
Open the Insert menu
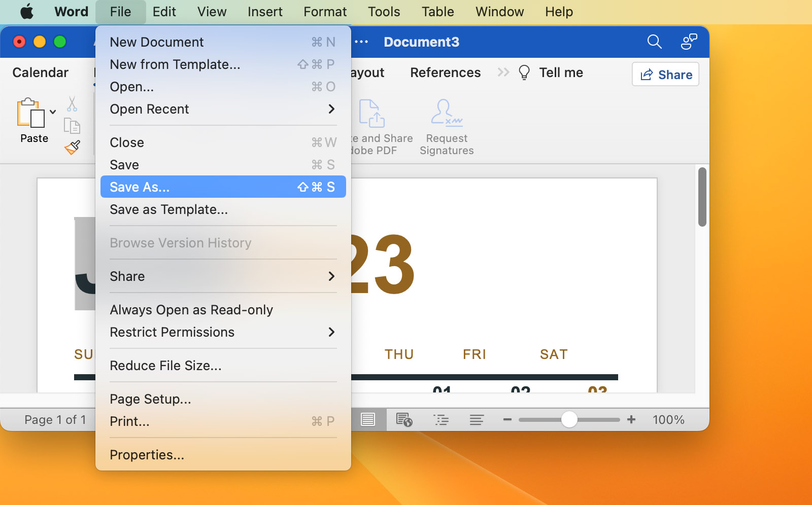(265, 12)
